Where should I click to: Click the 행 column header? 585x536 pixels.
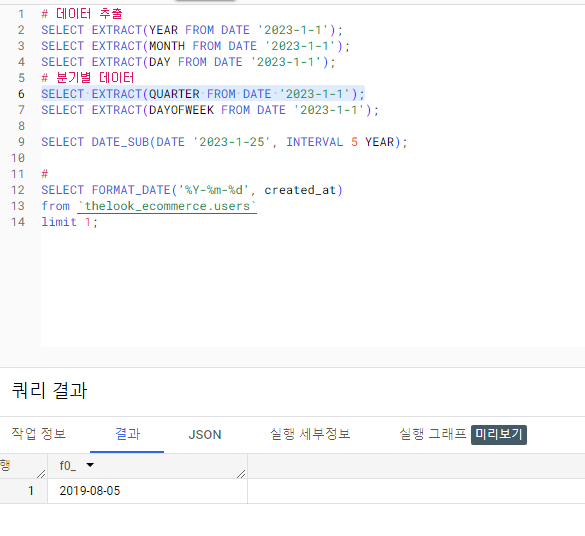pos(5,465)
